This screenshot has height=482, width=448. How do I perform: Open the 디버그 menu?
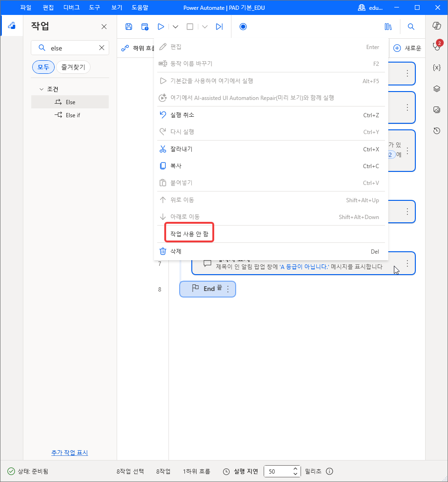(x=71, y=7)
